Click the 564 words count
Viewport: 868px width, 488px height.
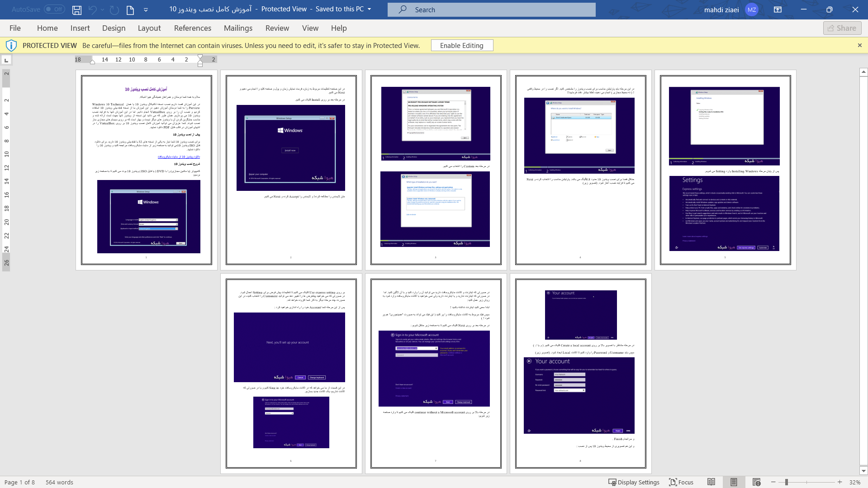[x=59, y=482]
